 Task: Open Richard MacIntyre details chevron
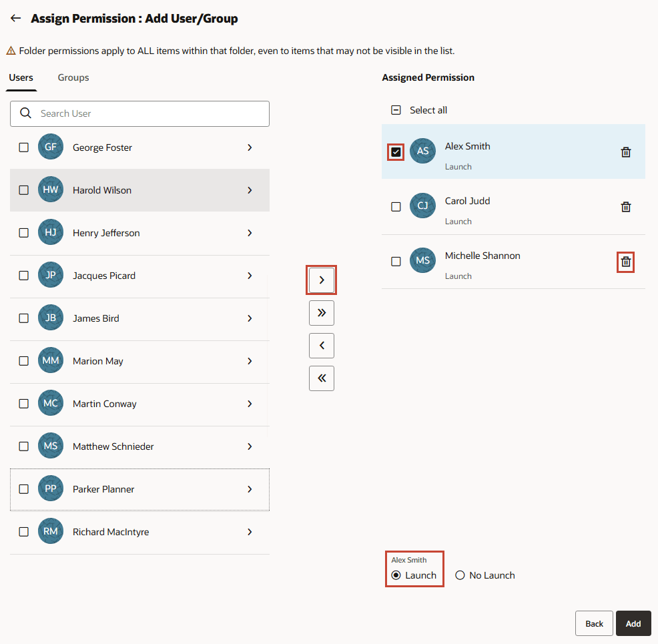click(x=250, y=532)
